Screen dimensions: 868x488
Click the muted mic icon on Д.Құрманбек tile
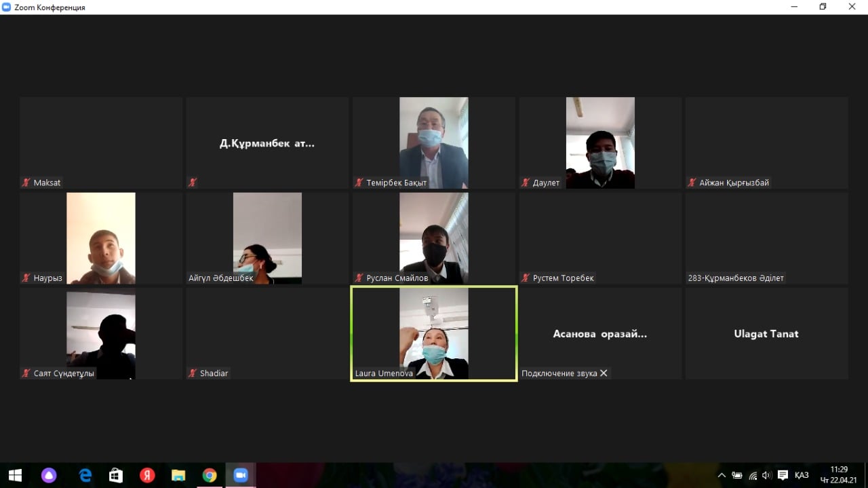pos(193,183)
